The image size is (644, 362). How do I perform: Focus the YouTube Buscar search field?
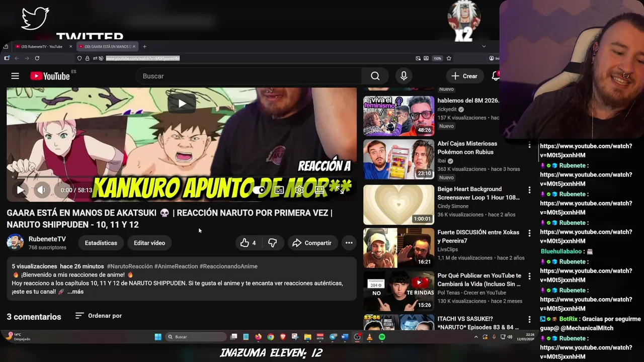point(249,76)
